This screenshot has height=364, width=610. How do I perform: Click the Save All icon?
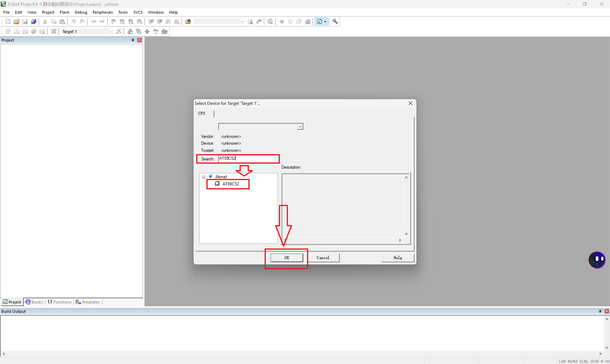pyautogui.click(x=34, y=22)
